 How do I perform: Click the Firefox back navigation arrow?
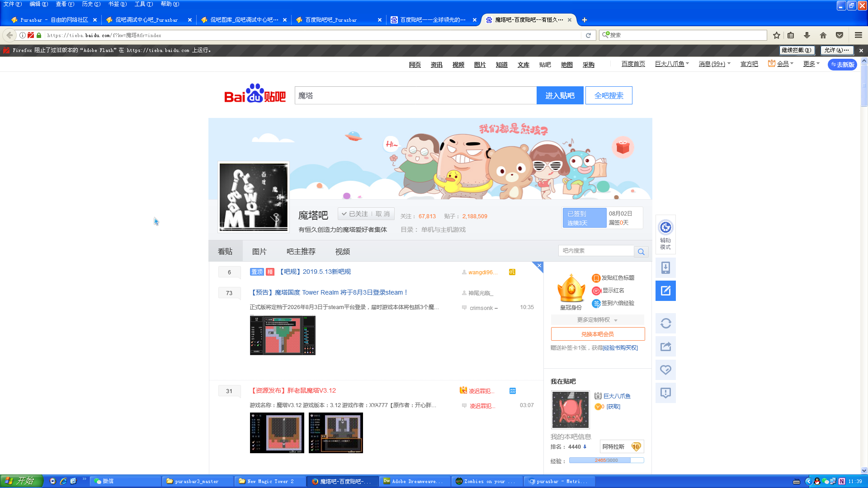point(9,35)
